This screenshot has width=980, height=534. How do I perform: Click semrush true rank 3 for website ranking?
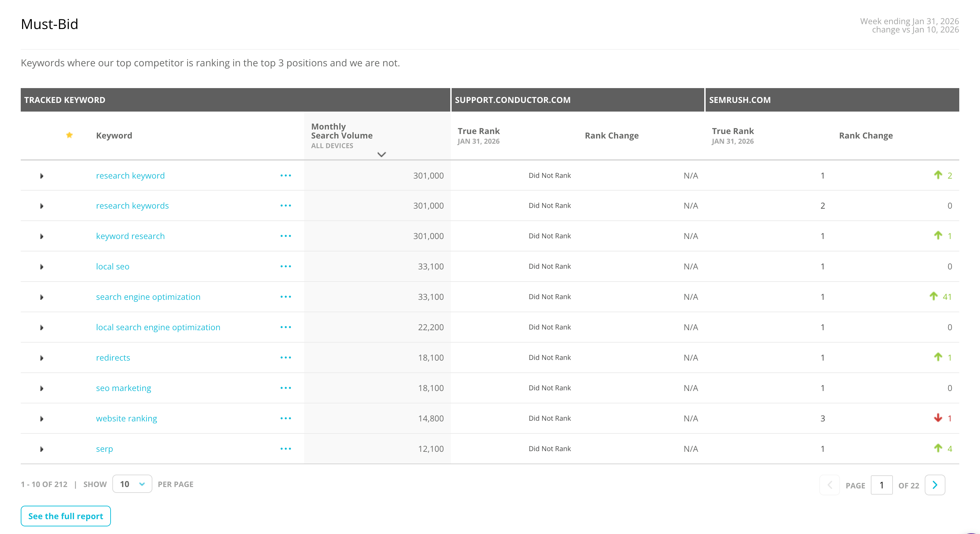coord(822,418)
